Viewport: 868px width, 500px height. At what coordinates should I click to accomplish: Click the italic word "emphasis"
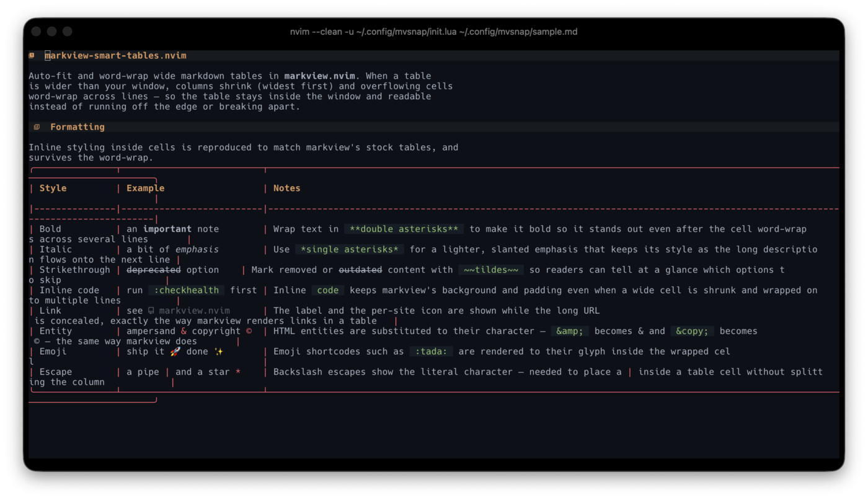[197, 249]
